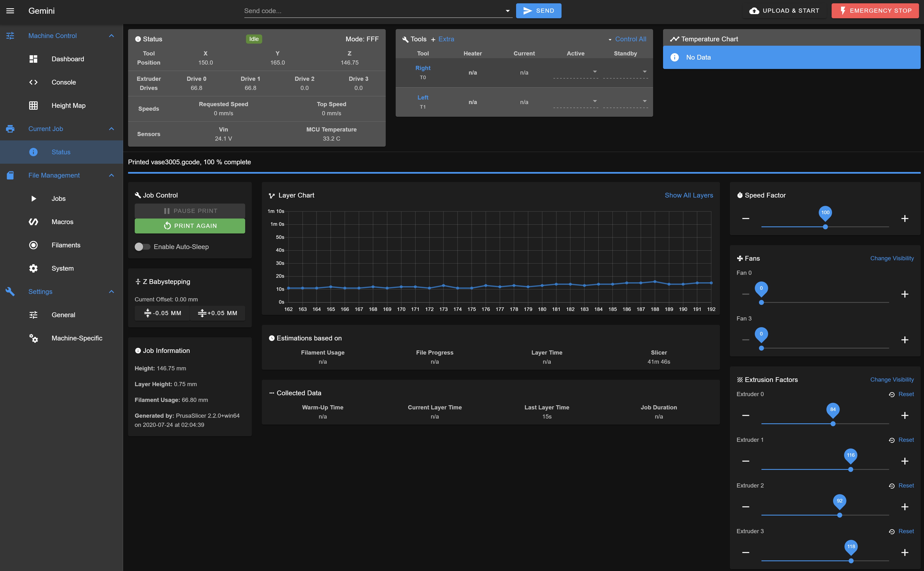Click the Machine-Specific gears icon

click(x=33, y=338)
